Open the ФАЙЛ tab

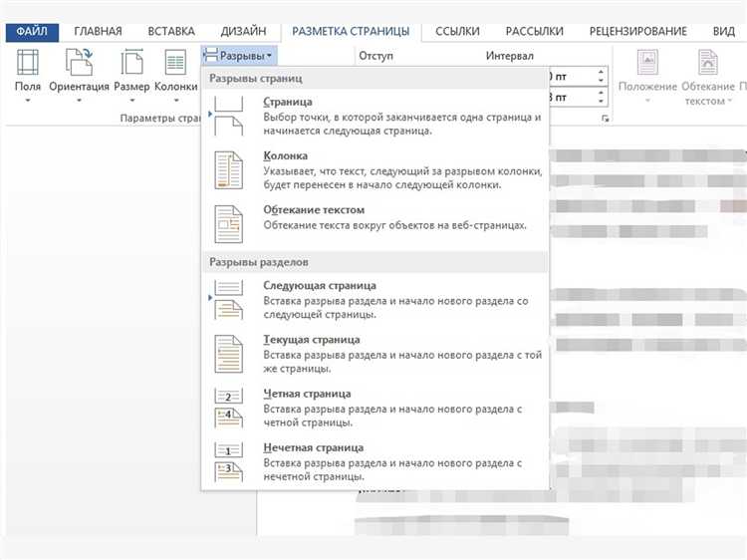[x=32, y=32]
